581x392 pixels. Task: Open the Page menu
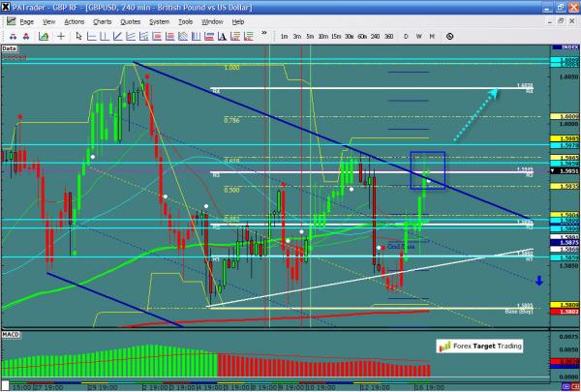pos(26,20)
